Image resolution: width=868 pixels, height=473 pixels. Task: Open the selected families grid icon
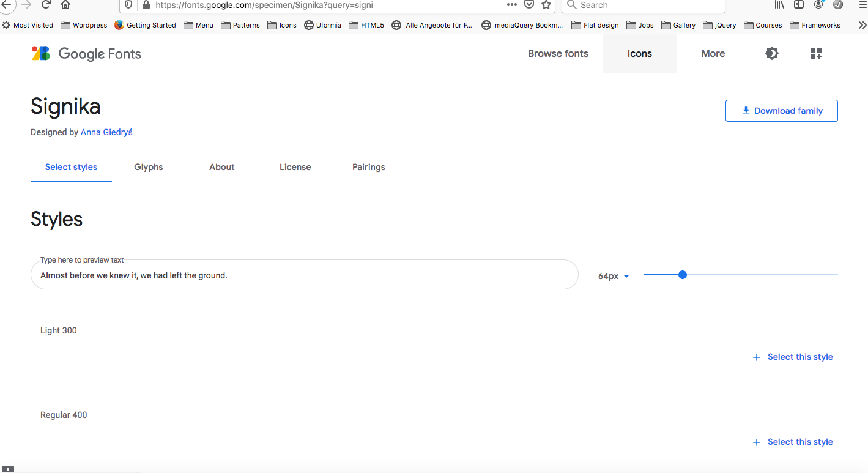point(816,53)
